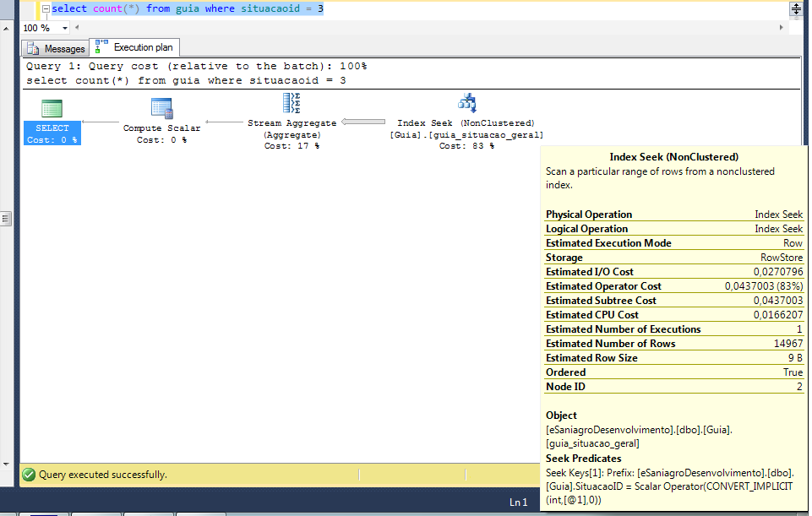
Task: Click the Ordered True row
Action: click(x=674, y=372)
